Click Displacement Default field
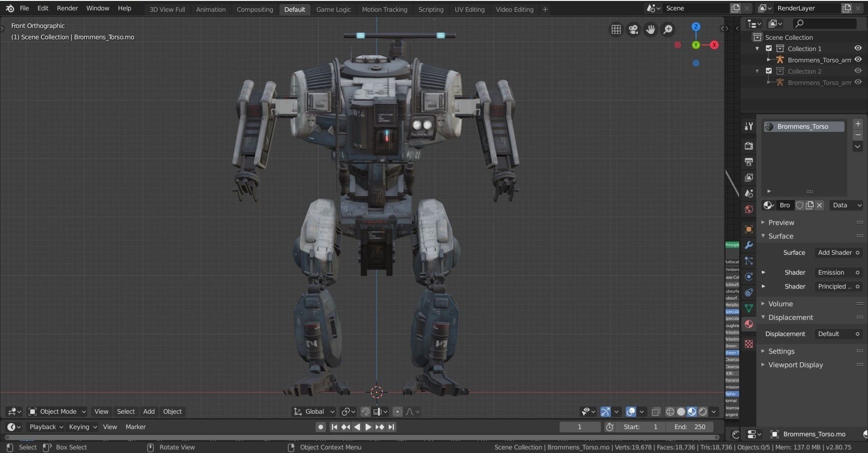Screen dimensions: 868x453 coord(838,334)
